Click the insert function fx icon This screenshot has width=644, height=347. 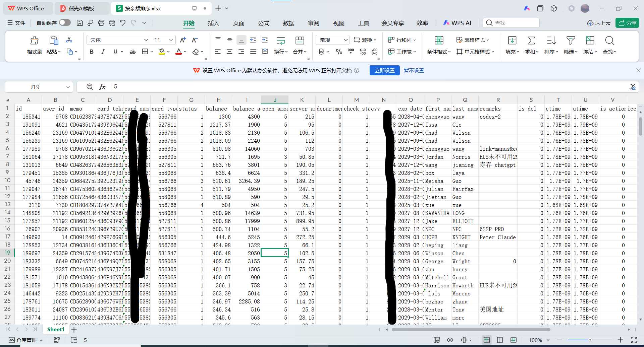coord(103,87)
